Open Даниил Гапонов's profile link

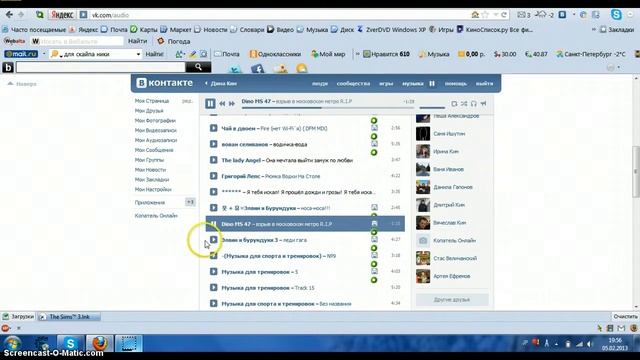[x=453, y=187]
